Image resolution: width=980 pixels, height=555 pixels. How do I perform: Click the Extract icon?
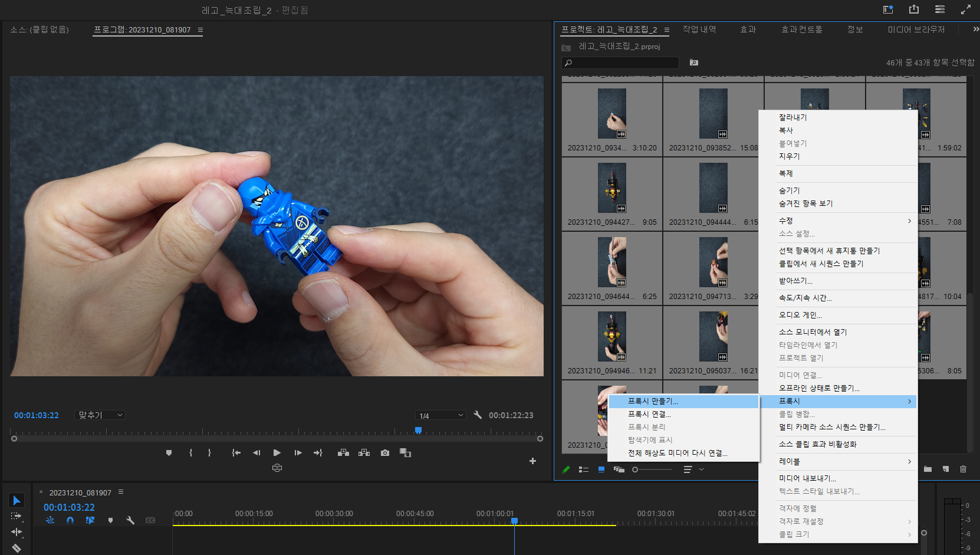pyautogui.click(x=364, y=453)
